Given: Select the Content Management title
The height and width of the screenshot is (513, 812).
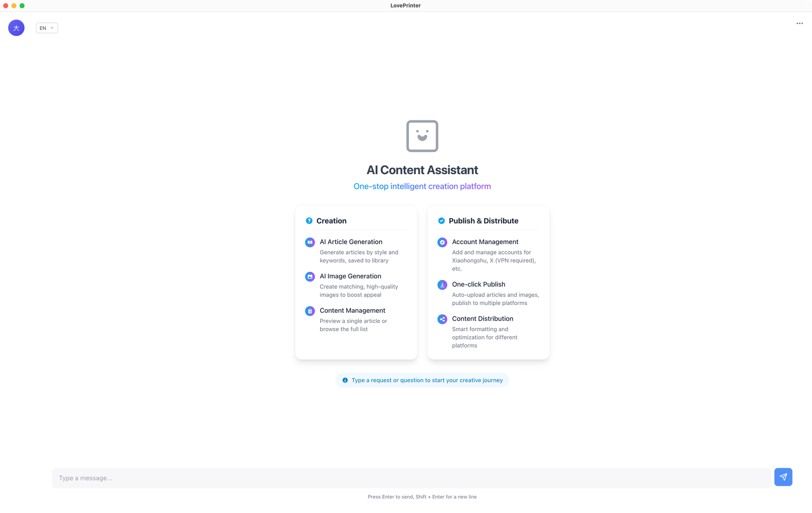Looking at the screenshot, I should (x=352, y=310).
